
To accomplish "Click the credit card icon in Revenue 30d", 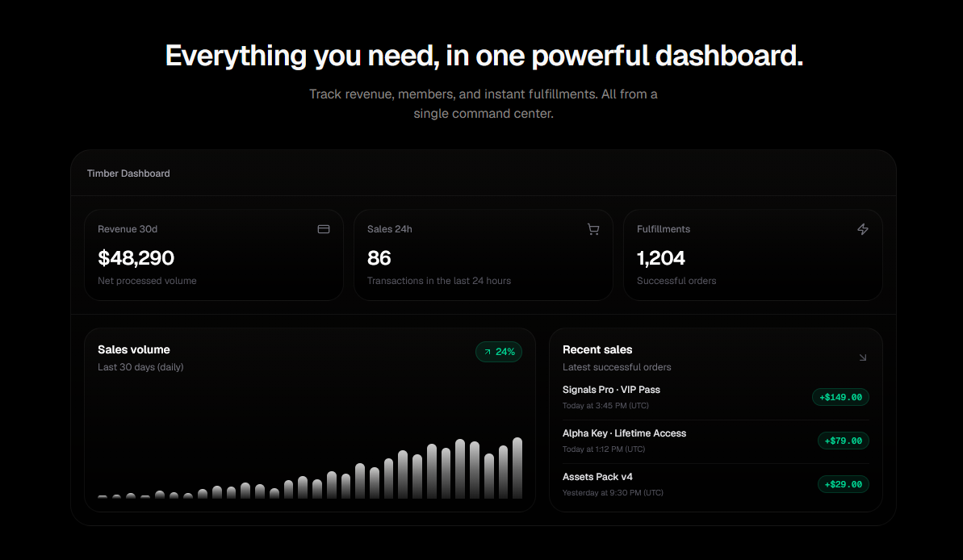I will 324,229.
